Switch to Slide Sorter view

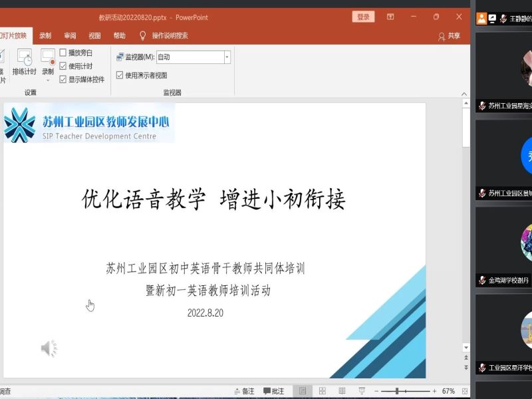(x=323, y=391)
